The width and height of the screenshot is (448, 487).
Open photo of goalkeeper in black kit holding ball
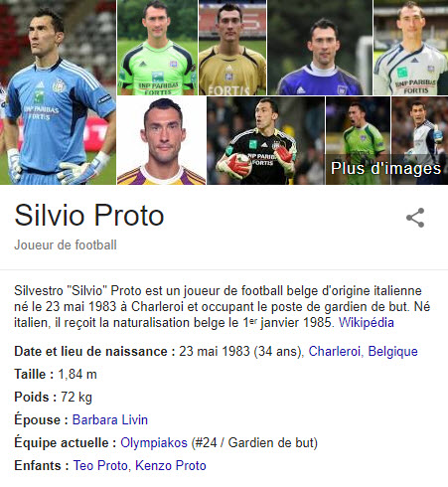[265, 140]
